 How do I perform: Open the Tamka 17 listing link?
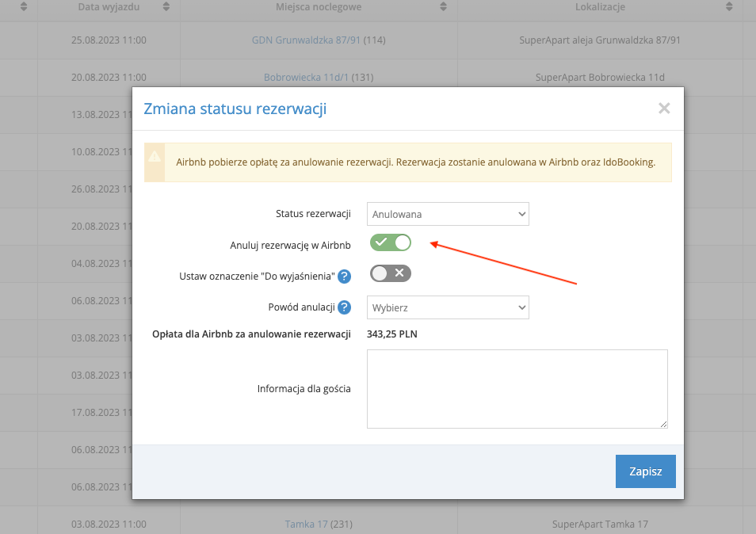click(306, 524)
